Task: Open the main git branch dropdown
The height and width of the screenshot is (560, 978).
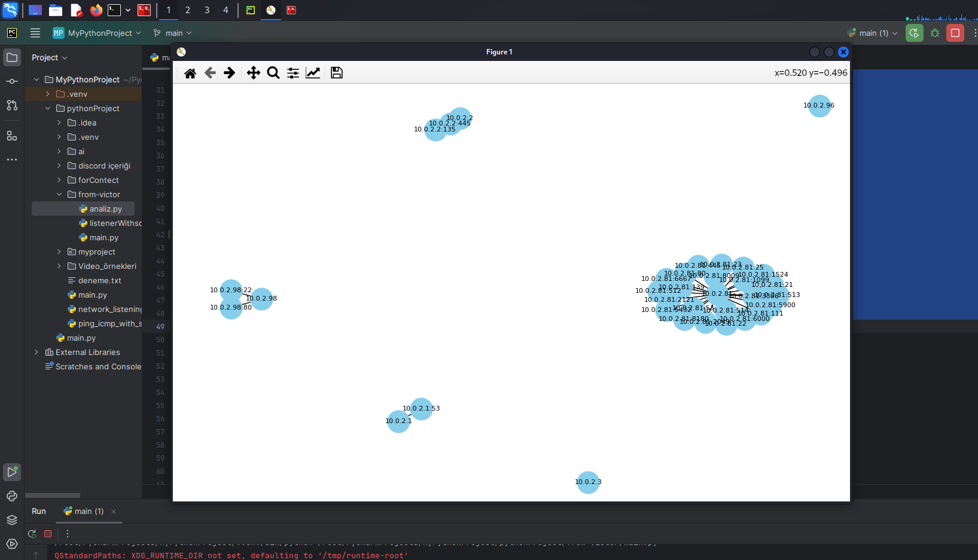Action: [x=172, y=33]
